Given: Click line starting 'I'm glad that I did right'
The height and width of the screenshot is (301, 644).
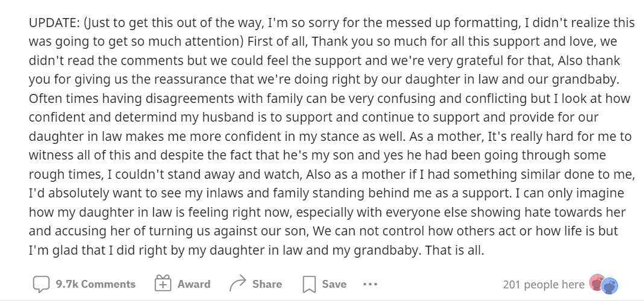Looking at the screenshot, I should 257,250.
